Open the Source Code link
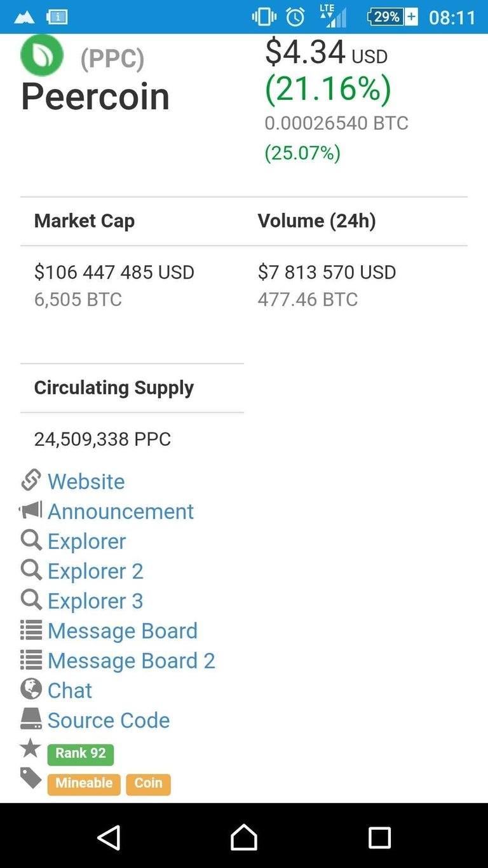The height and width of the screenshot is (868, 488). tap(109, 720)
